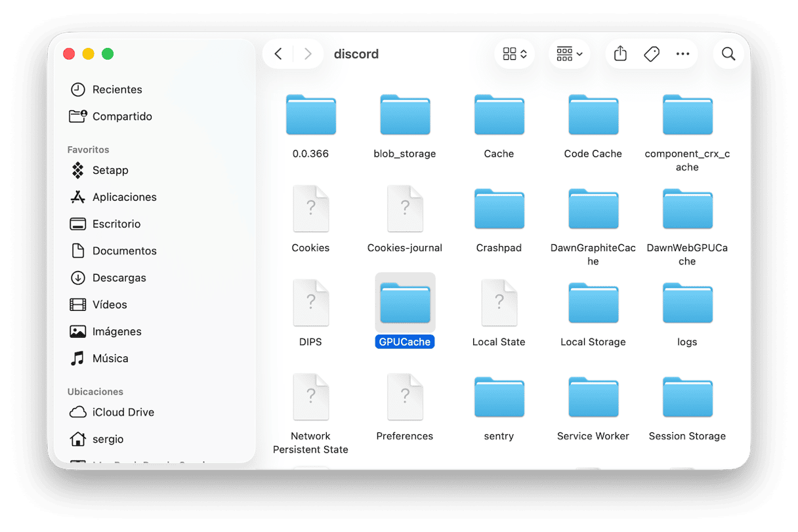This screenshot has width=798, height=532.
Task: Click the Local State file icon
Action: pyautogui.click(x=499, y=304)
